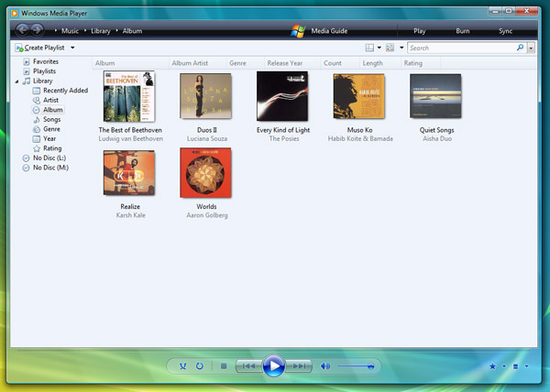Select Recently Added in the library tree
Image resolution: width=550 pixels, height=392 pixels.
click(x=65, y=91)
